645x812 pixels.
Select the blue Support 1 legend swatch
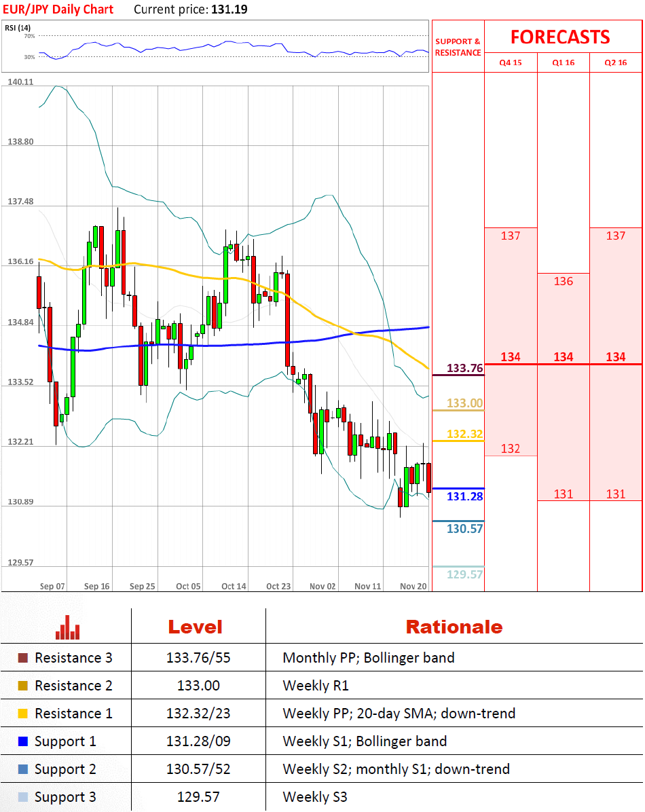(x=23, y=741)
